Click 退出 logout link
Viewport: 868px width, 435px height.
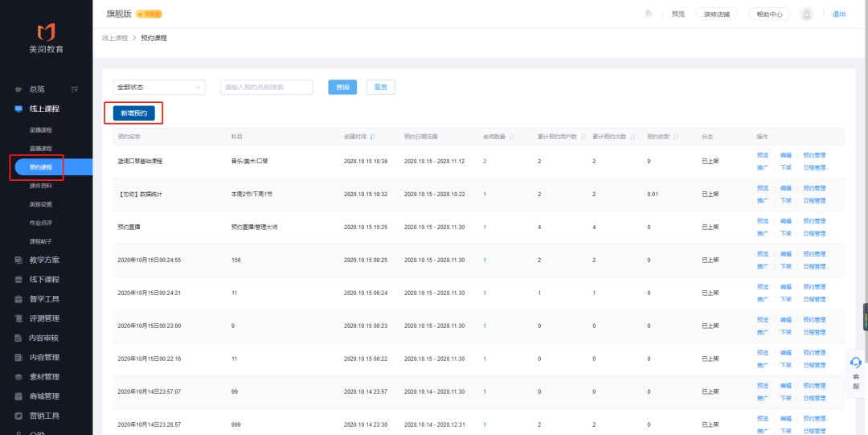coord(839,14)
